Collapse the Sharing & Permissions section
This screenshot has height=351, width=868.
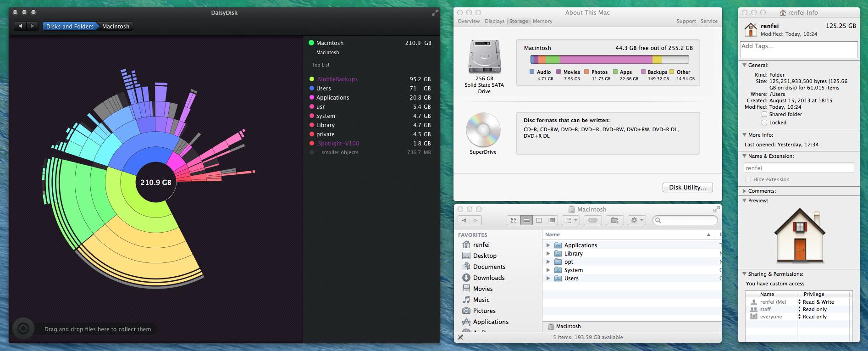(x=744, y=274)
